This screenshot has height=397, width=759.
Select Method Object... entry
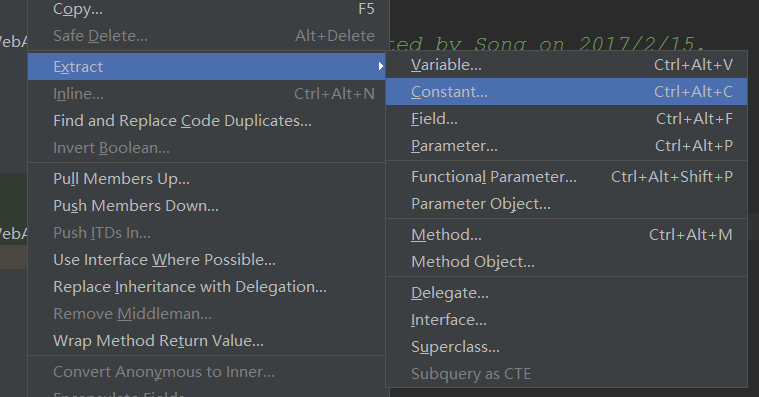(x=566, y=262)
